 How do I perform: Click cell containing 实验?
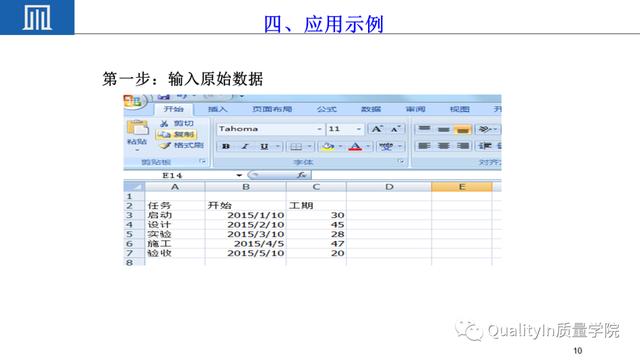175,234
